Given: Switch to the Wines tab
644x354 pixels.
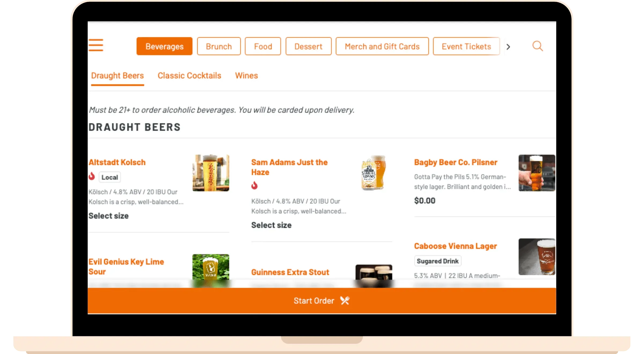Looking at the screenshot, I should [x=247, y=76].
